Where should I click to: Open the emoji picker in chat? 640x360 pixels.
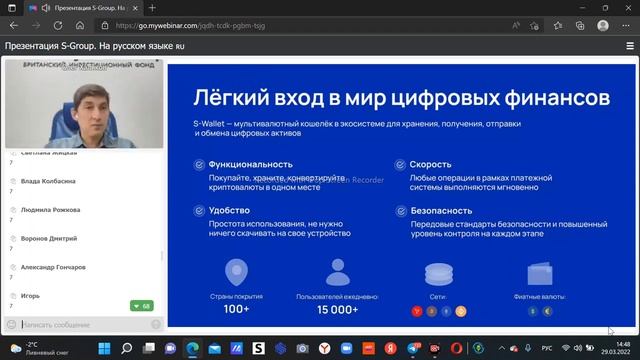tap(11, 324)
